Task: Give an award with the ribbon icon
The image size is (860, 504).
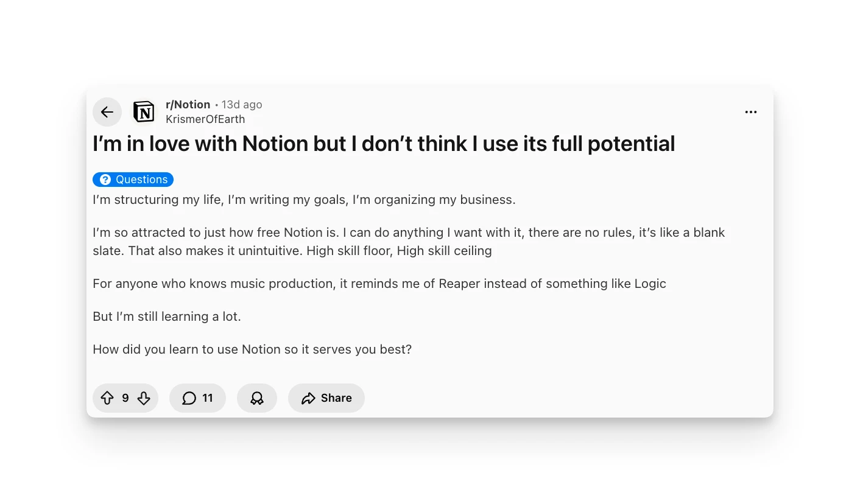Action: (x=257, y=398)
